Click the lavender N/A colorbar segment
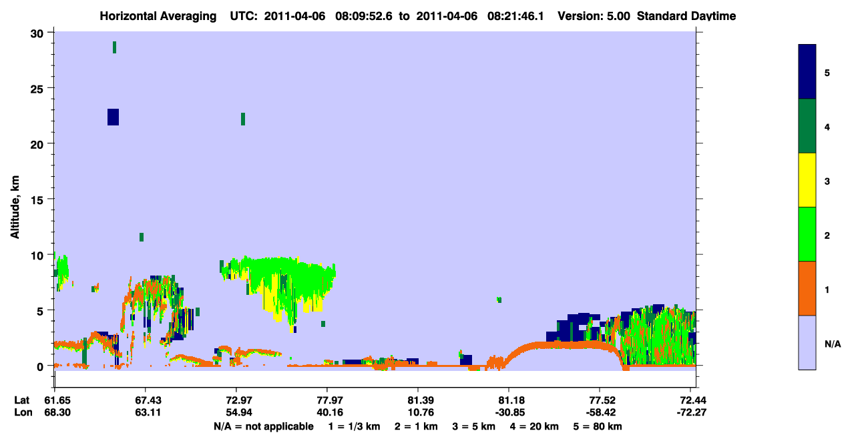 coord(807,342)
